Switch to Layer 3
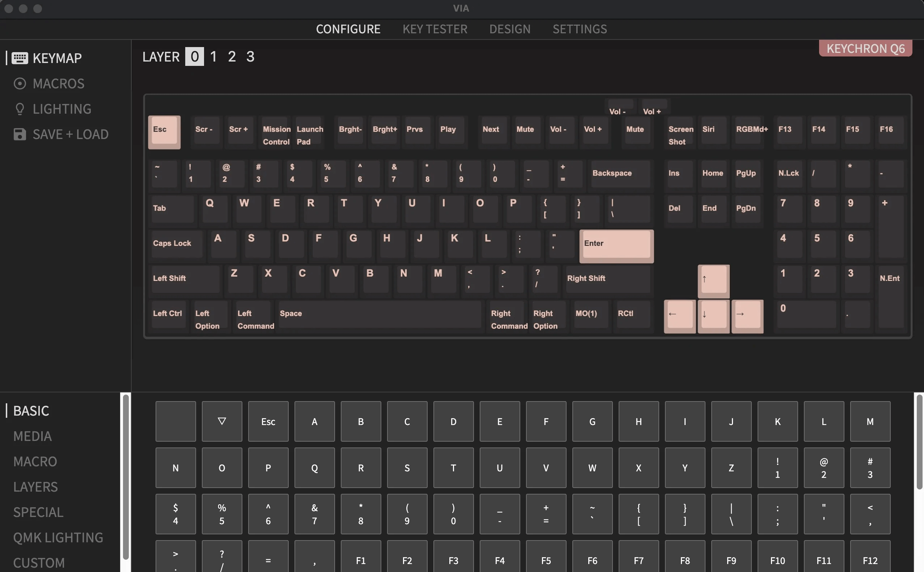This screenshot has height=572, width=924. (250, 56)
